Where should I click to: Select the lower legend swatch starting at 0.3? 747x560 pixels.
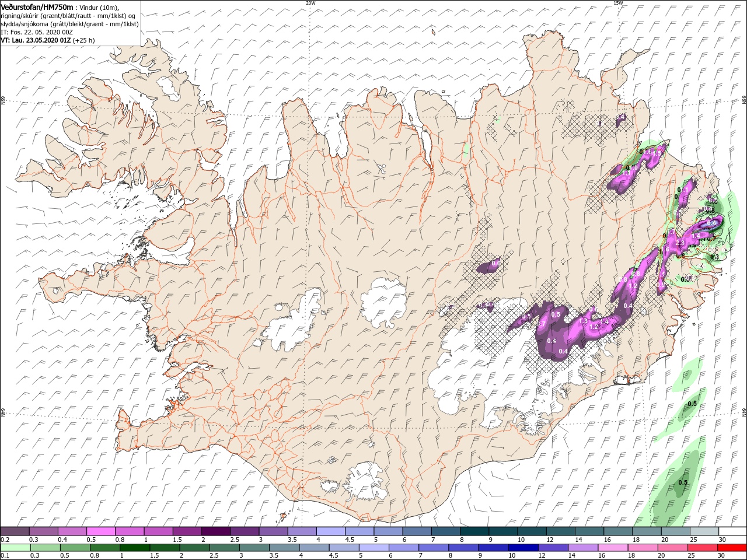coord(45,548)
